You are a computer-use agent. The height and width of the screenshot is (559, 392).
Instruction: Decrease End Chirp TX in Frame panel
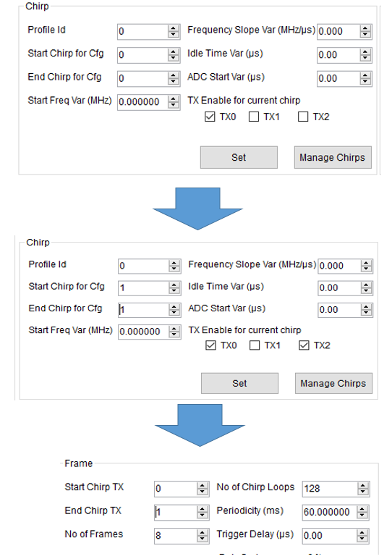[x=202, y=515]
